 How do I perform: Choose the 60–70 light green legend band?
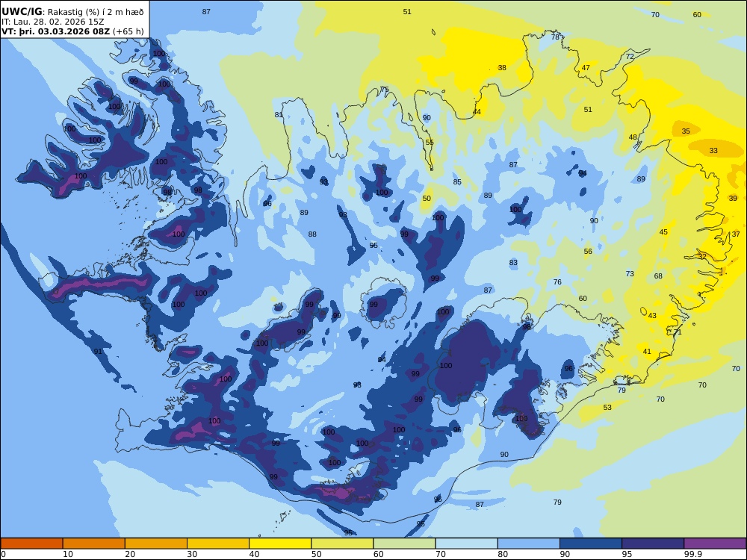tap(404, 544)
